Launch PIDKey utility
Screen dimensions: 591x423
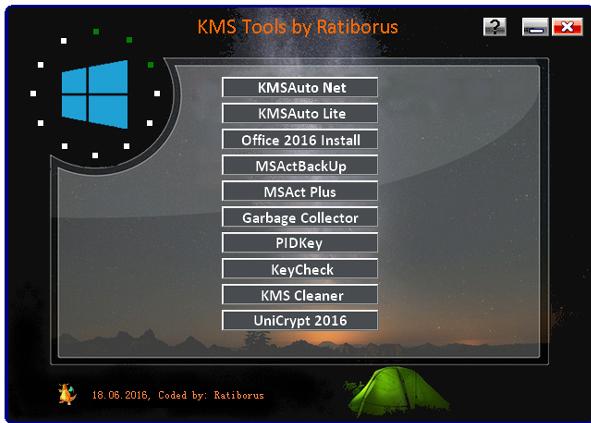coord(300,243)
